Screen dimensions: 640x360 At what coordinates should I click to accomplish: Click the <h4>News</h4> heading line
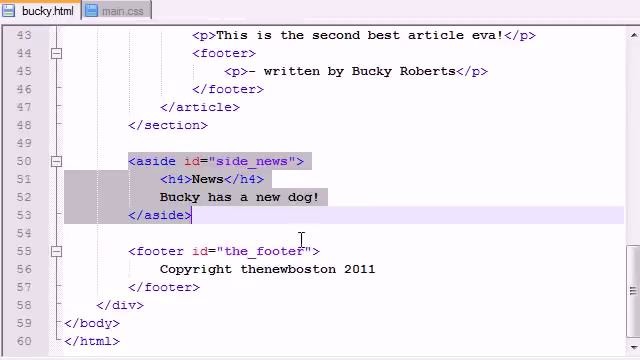[x=212, y=180]
